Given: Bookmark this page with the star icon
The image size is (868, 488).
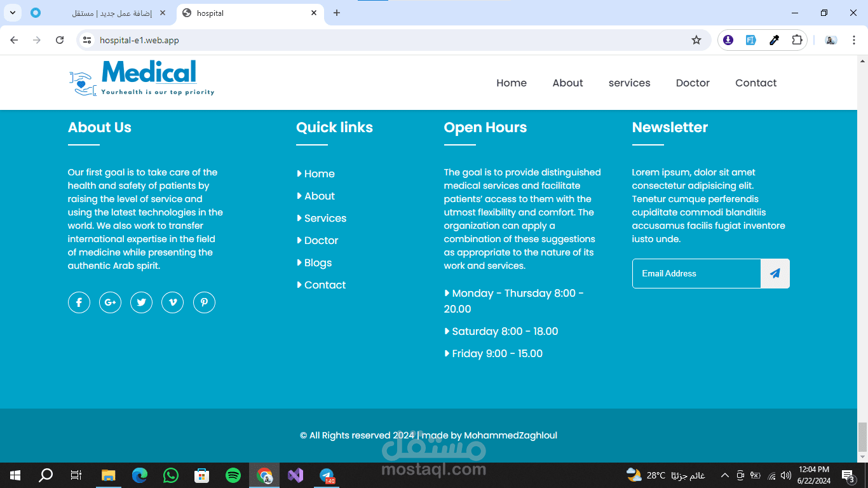Looking at the screenshot, I should pyautogui.click(x=696, y=40).
